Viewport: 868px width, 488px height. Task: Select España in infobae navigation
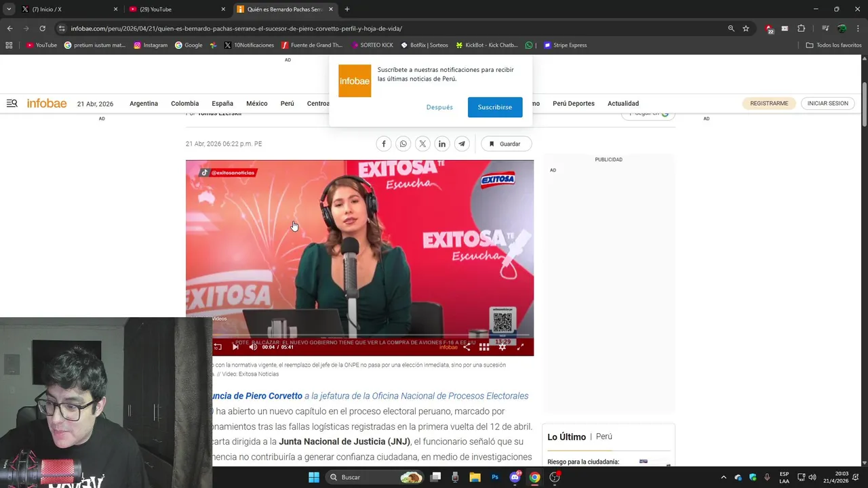(222, 104)
